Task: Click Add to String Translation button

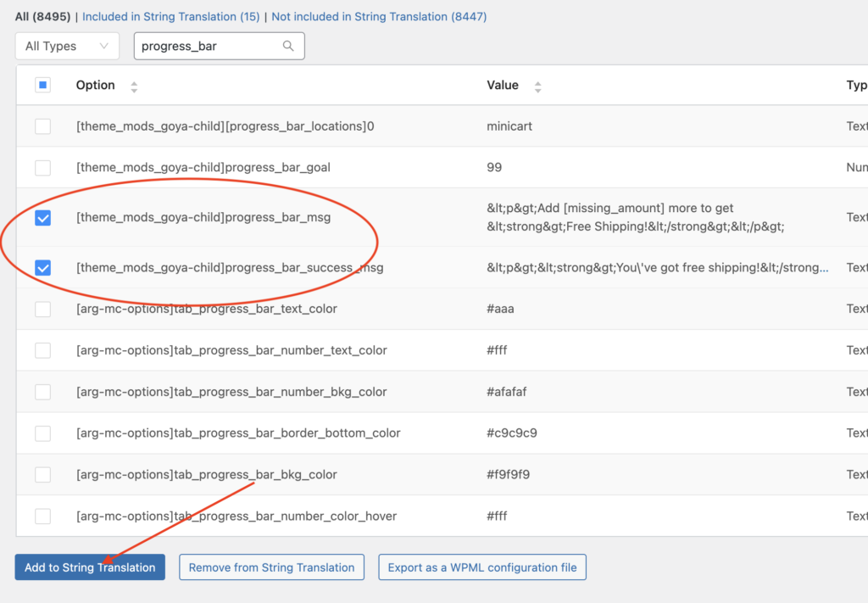Action: 90,567
